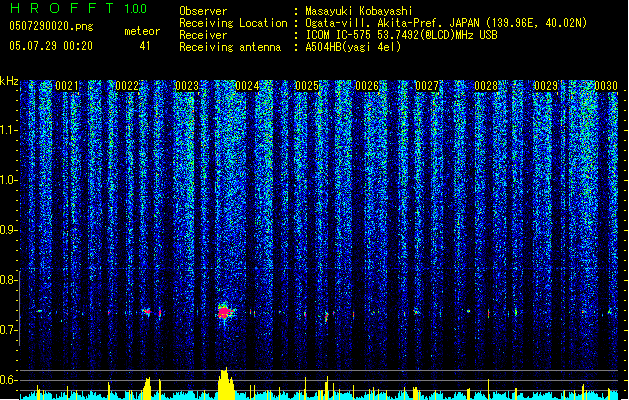The width and height of the screenshot is (629, 400).
Task: Click the 0.9 kHz axis tick label
Action: point(8,230)
